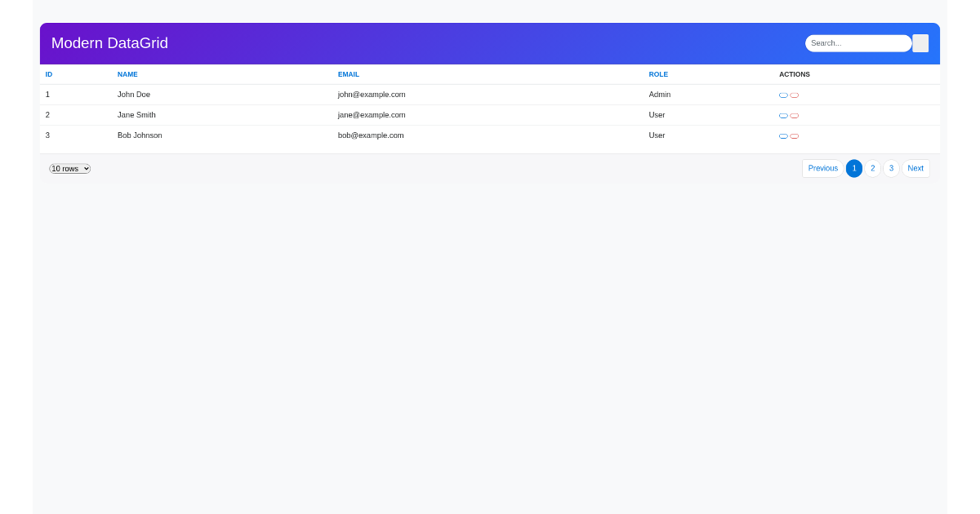Click the Previous pagination button
Screen dimensions: 980x514
tap(822, 168)
